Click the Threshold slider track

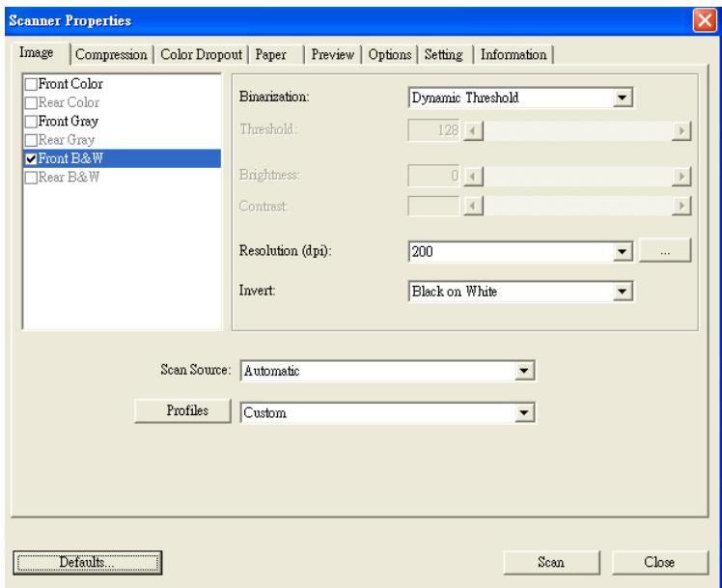(575, 130)
